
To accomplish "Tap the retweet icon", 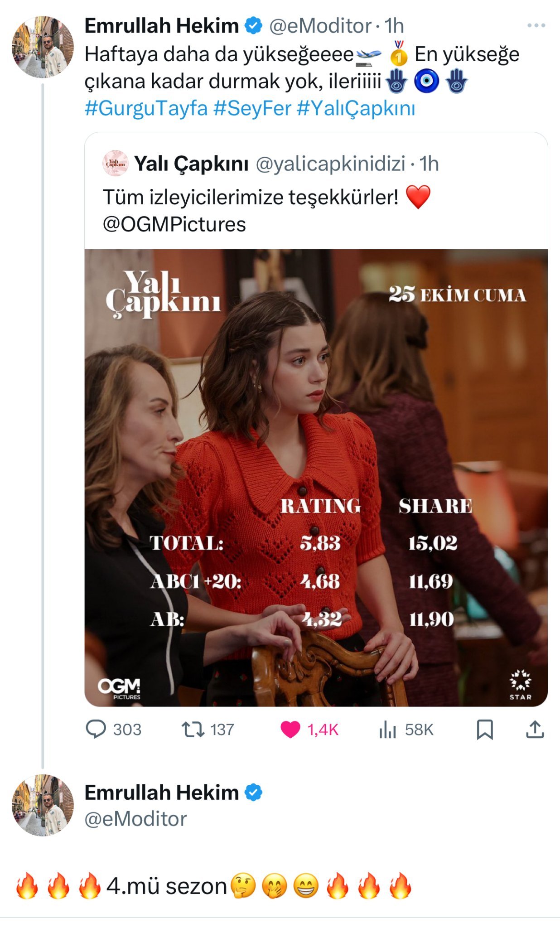I will coord(193,729).
